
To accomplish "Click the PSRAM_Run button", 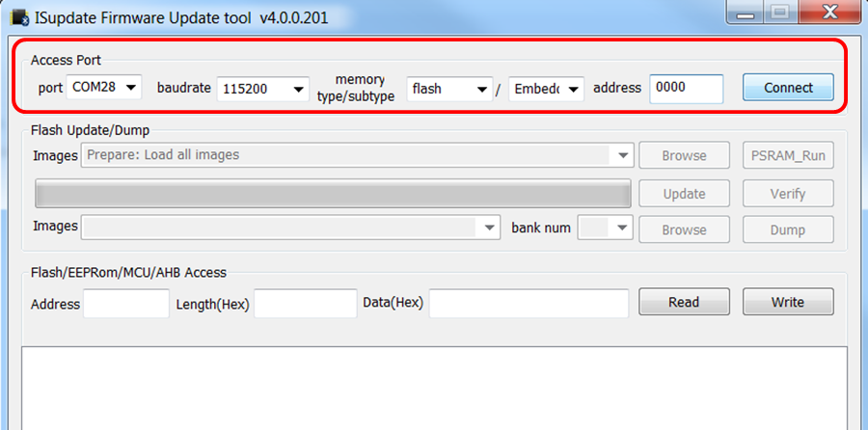I will (x=788, y=155).
